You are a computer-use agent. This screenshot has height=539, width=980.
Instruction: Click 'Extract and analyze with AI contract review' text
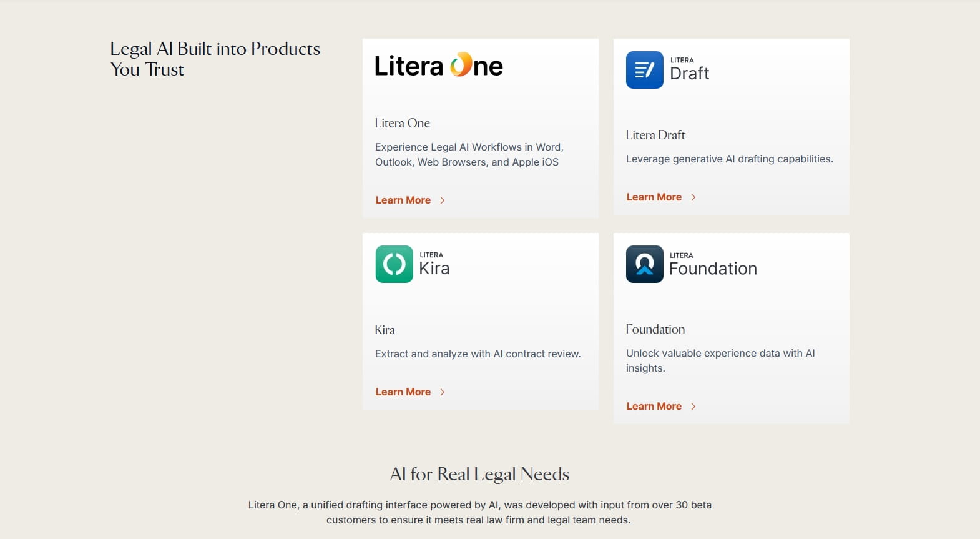click(478, 354)
